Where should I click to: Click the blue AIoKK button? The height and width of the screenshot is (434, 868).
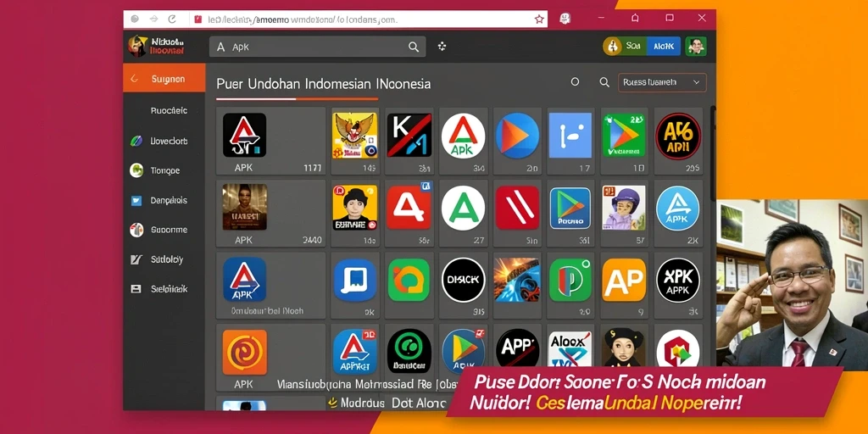point(664,47)
